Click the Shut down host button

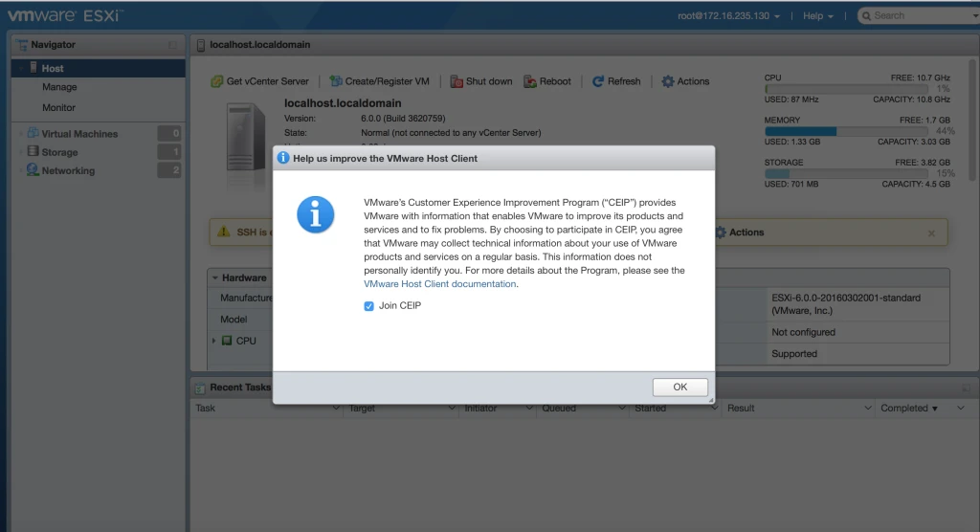tap(481, 81)
